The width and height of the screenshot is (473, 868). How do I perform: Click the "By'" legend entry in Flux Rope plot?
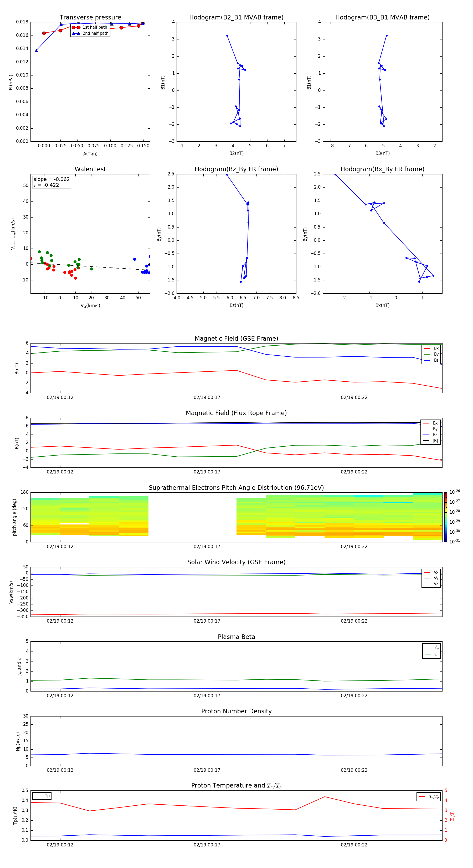[x=431, y=429]
